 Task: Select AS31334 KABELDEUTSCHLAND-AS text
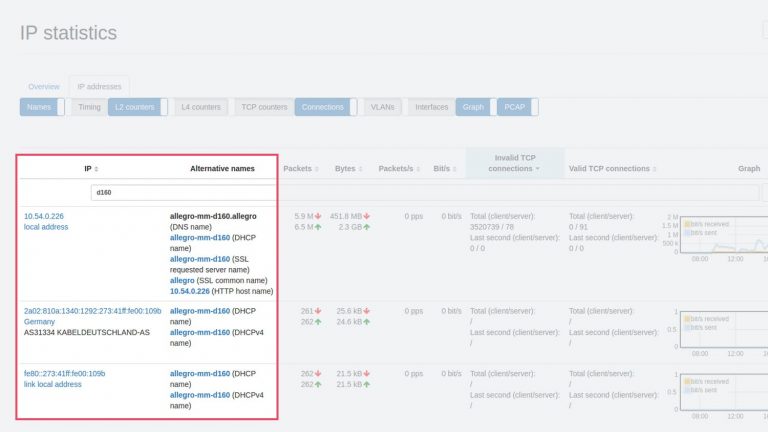[87, 333]
